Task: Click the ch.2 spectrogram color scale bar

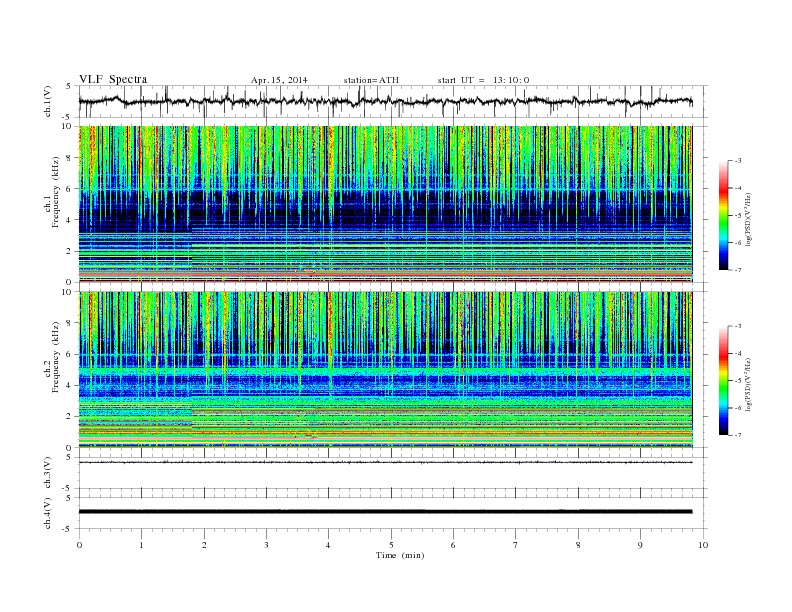Action: coord(724,380)
